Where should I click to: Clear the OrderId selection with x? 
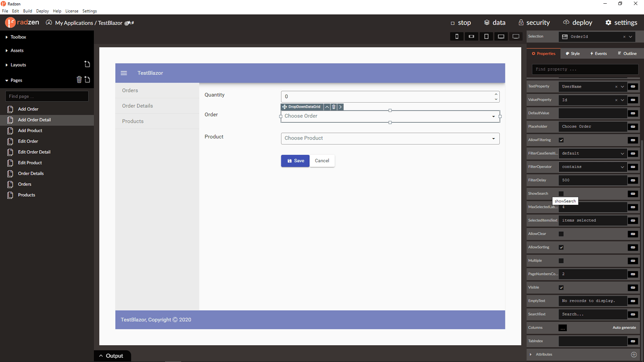pyautogui.click(x=624, y=37)
